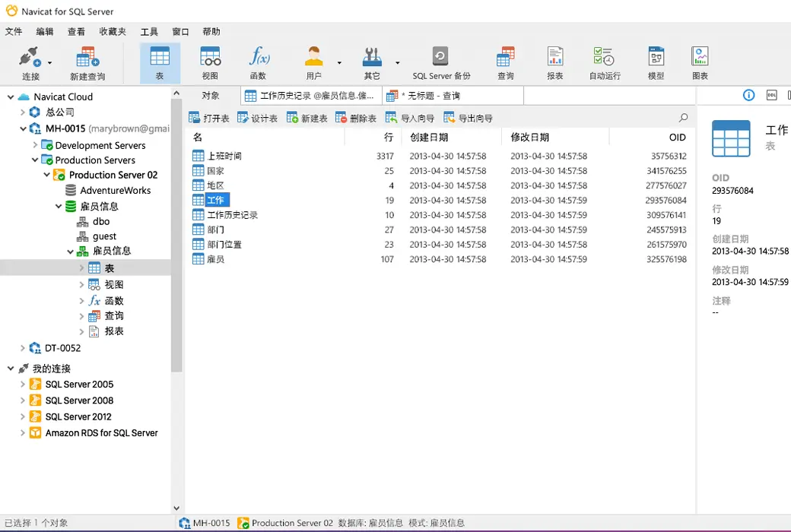Click sidebar scrollbar down arrow
This screenshot has width=791, height=532.
tap(176, 508)
